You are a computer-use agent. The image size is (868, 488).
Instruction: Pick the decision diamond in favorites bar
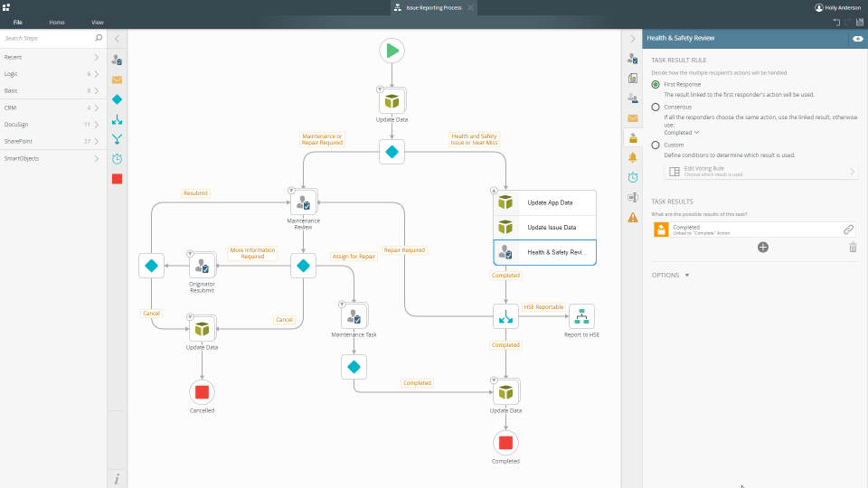117,99
